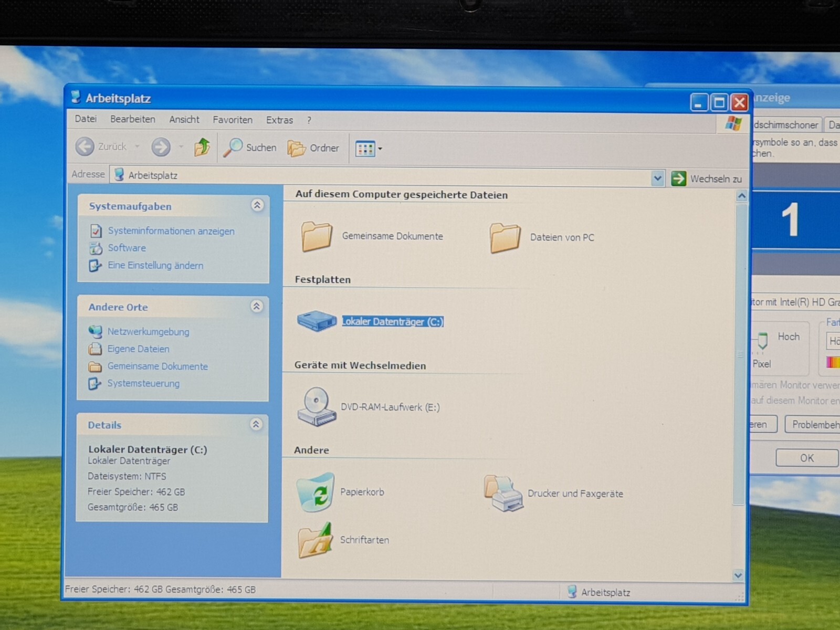Open Systemsteuerung link
This screenshot has width=840, height=630.
click(x=143, y=383)
